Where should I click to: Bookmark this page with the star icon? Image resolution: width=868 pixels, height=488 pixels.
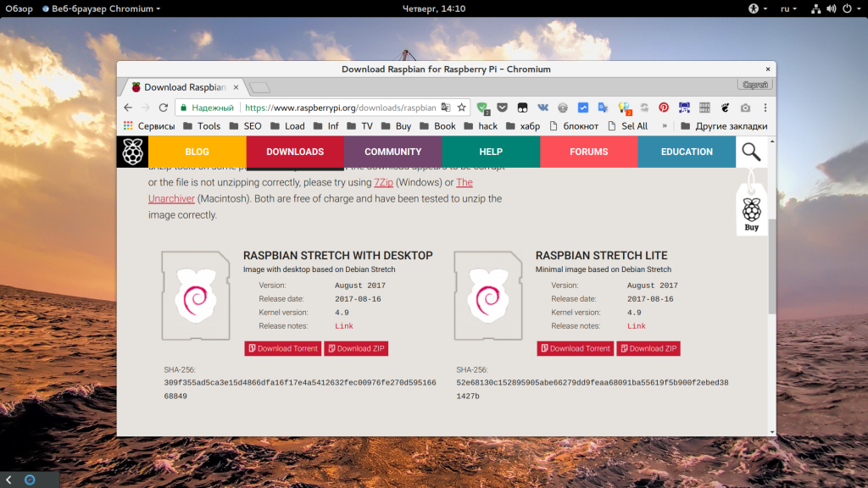(x=462, y=108)
